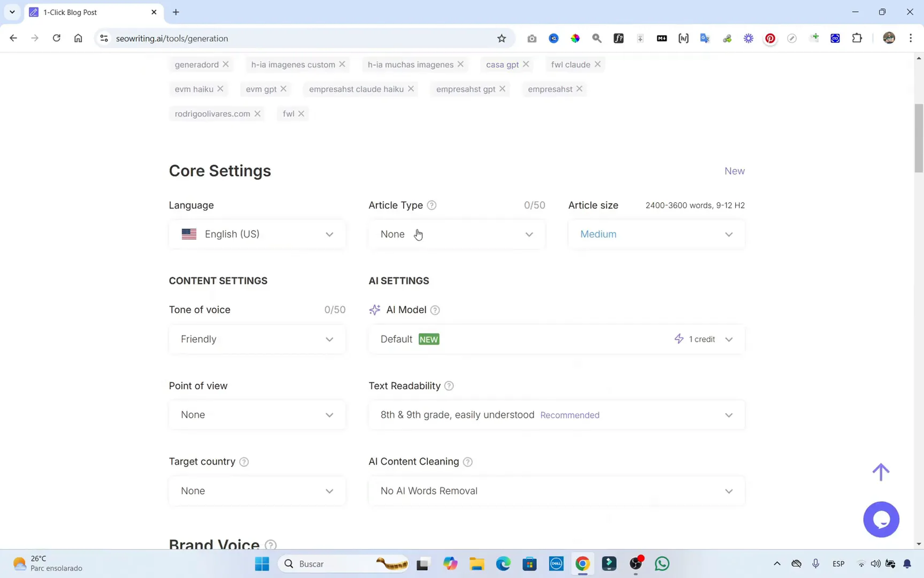Click the Target country help tooltip
The width and height of the screenshot is (924, 578).
tap(244, 462)
